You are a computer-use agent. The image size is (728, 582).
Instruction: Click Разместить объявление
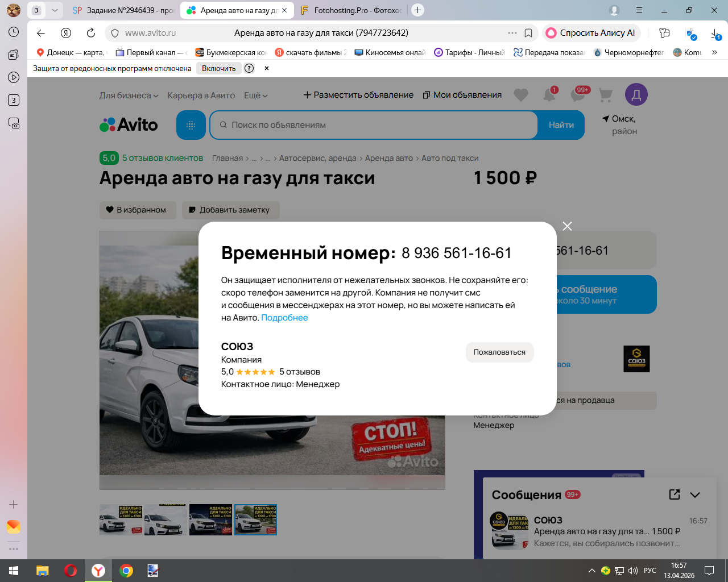coord(358,95)
